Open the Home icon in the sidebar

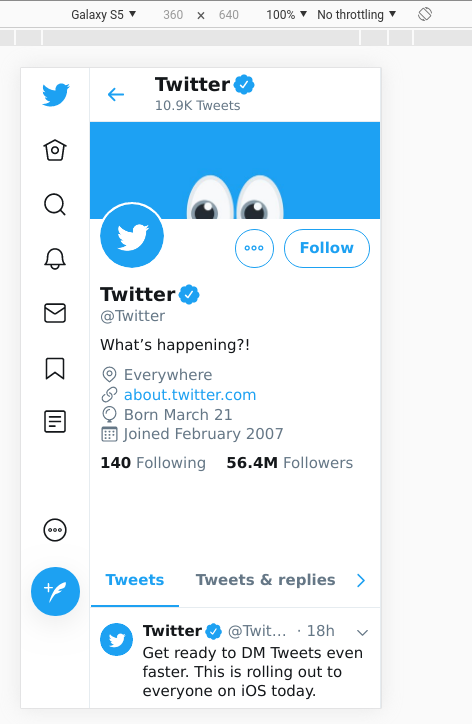55,150
